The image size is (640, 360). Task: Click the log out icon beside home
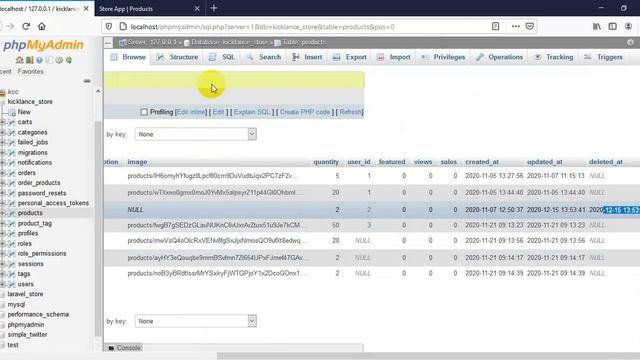[x=29, y=60]
